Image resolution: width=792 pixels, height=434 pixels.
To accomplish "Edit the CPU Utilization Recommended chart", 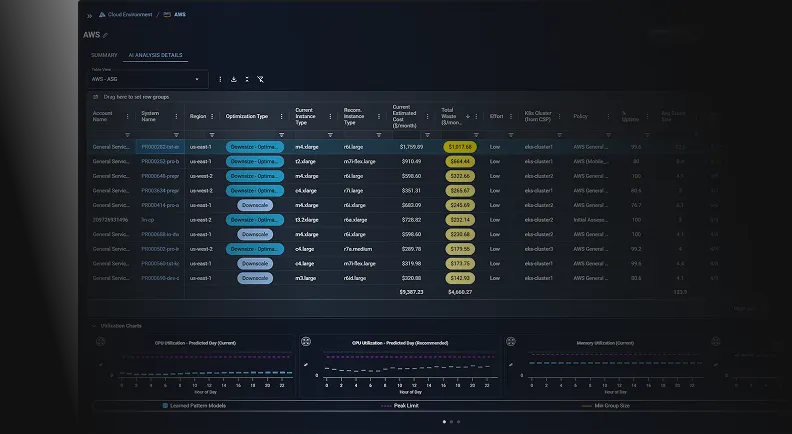I will [x=306, y=364].
